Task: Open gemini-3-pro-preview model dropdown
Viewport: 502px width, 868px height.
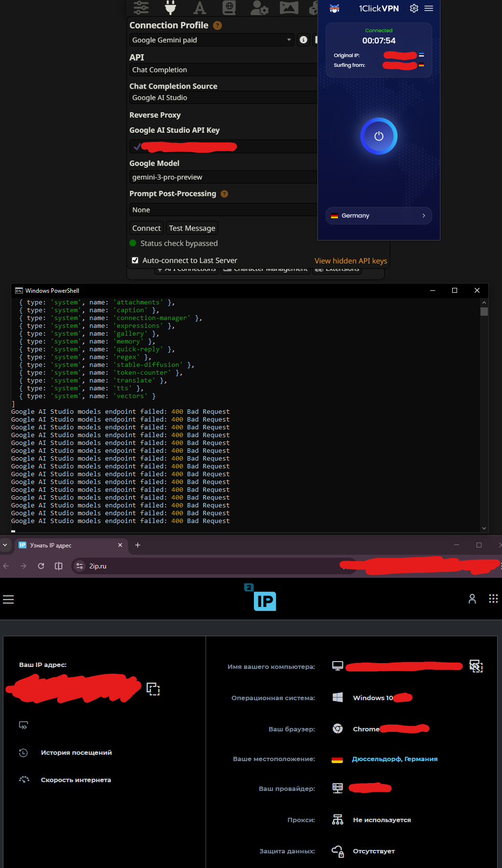Action: [224, 177]
